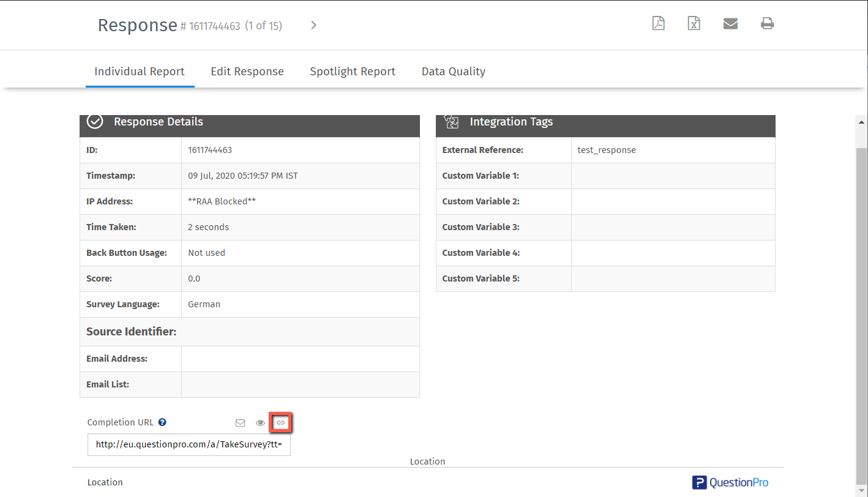Click the email envelope icon in header
Image resolution: width=868 pixels, height=497 pixels.
(x=730, y=24)
